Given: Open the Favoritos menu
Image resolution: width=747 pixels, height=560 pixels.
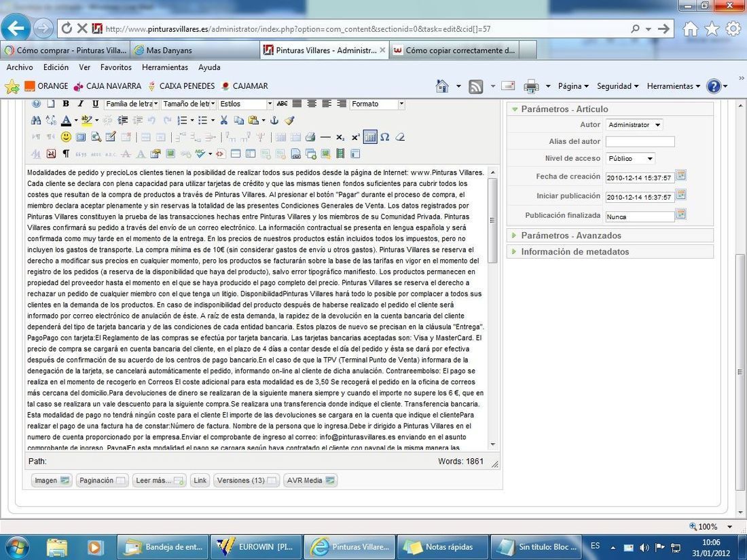Looking at the screenshot, I should point(115,67).
